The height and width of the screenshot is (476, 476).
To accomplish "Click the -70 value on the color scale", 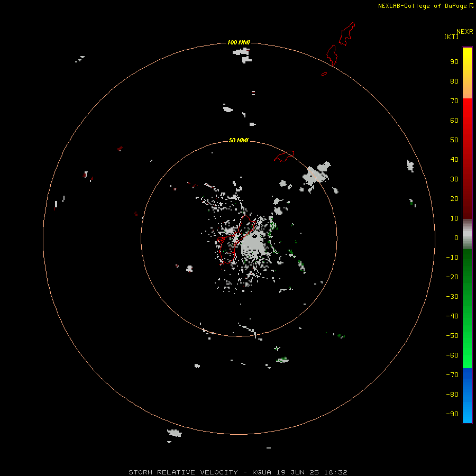I will [452, 375].
